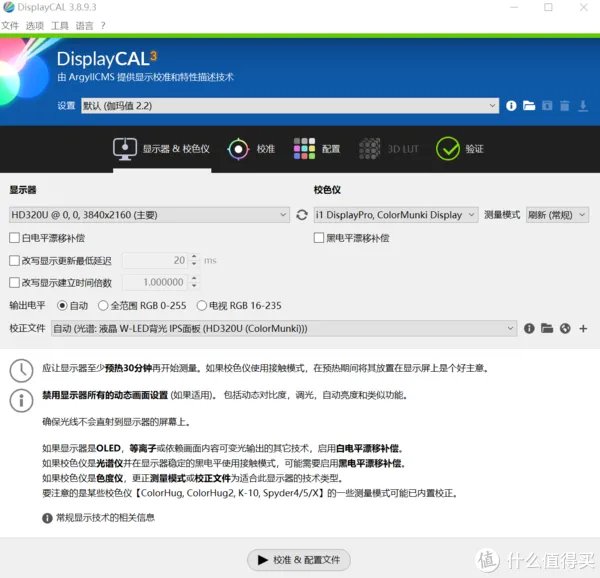
Task: Decrease display settle time multiplier stepper
Action: click(194, 286)
